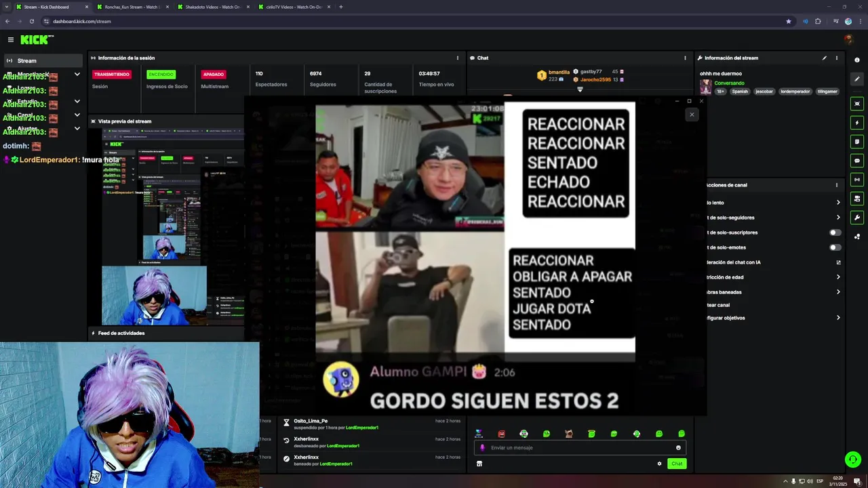This screenshot has height=488, width=868.
Task: Open Información del stream three-dot menu
Action: tap(836, 58)
